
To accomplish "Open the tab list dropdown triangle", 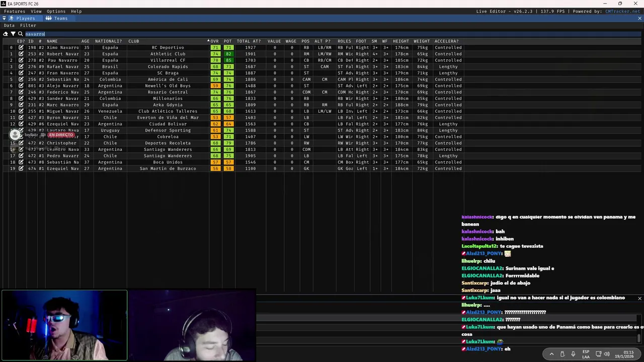I will coord(4,18).
